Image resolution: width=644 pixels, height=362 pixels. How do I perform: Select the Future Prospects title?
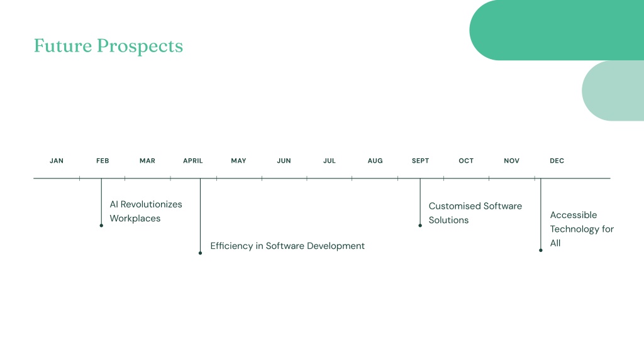click(108, 46)
